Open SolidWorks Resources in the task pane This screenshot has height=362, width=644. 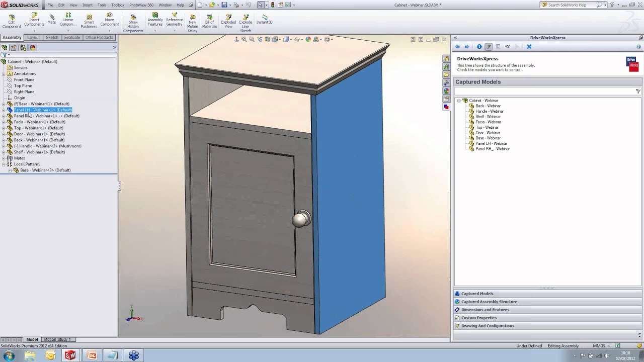click(446, 59)
